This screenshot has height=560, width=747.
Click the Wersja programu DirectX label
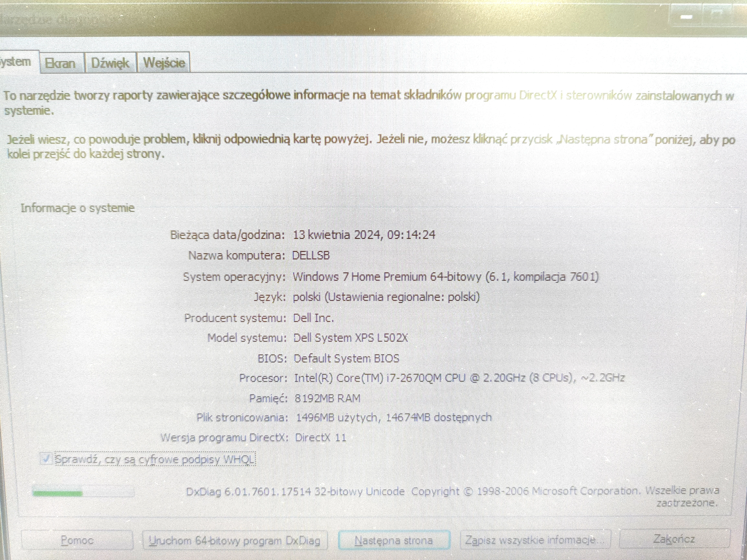coord(225,437)
